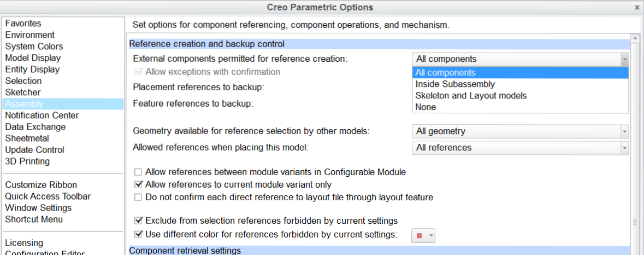Open Shortcut Menu settings

click(34, 219)
